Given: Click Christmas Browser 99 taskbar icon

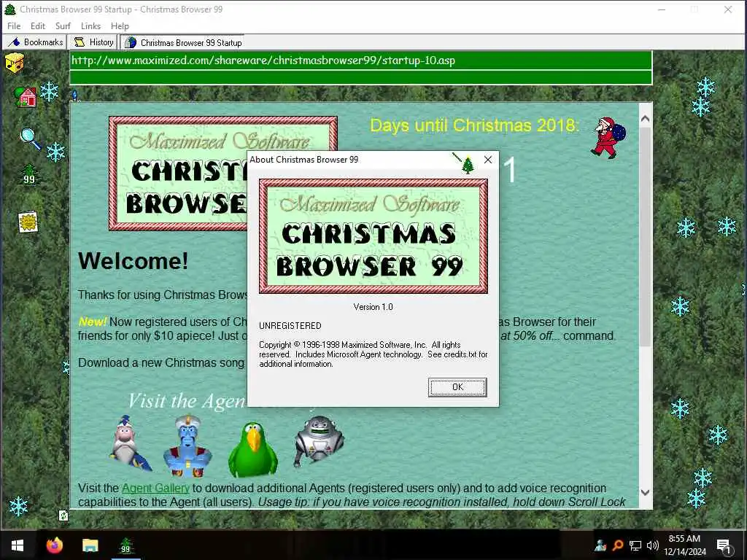Looking at the screenshot, I should (x=125, y=545).
